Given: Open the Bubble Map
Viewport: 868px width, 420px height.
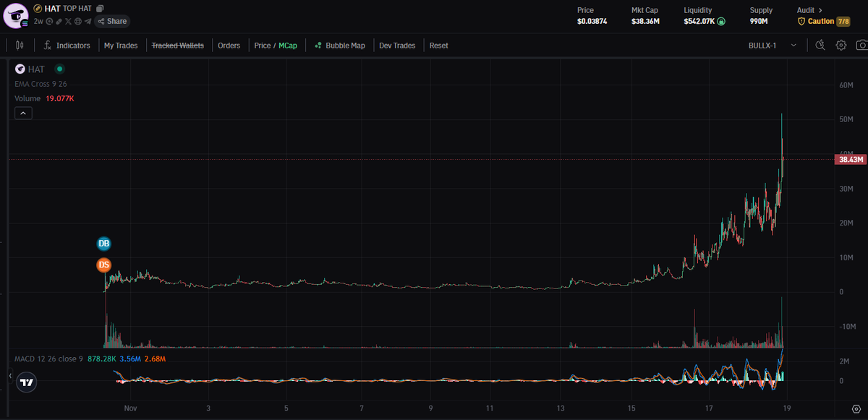Looking at the screenshot, I should (x=339, y=46).
